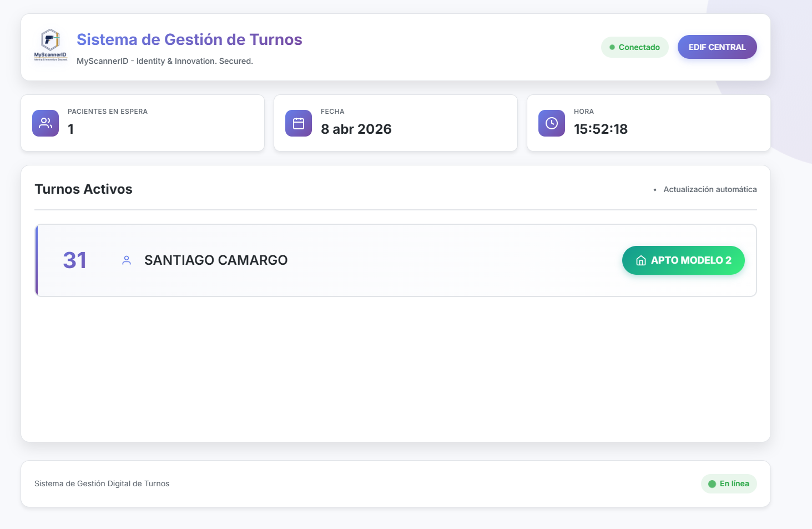The height and width of the screenshot is (529, 812).
Task: Click the time display 15:52:18
Action: (601, 129)
